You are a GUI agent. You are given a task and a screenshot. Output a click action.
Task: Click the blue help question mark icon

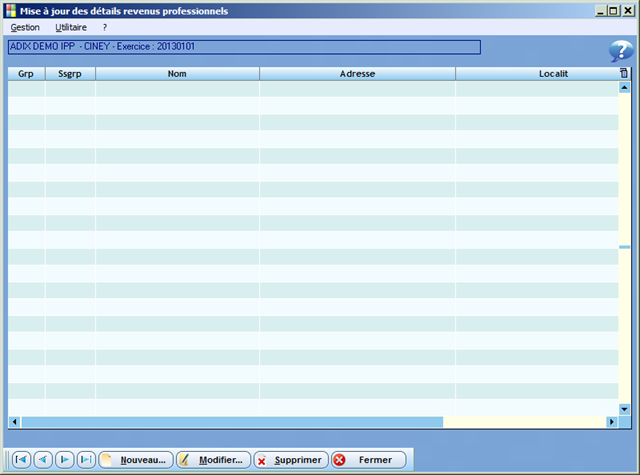[x=620, y=52]
